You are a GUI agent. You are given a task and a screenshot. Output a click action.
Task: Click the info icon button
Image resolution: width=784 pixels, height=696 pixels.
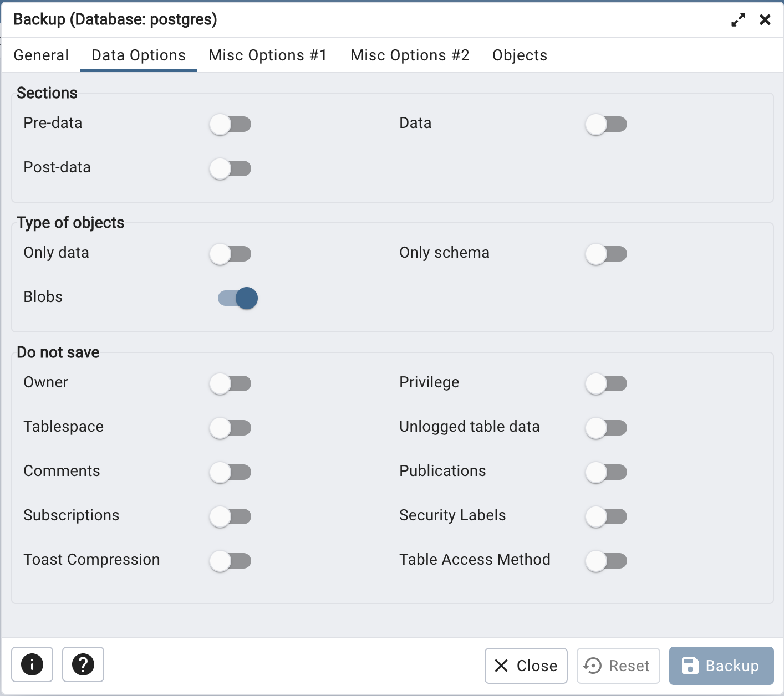[x=32, y=664]
